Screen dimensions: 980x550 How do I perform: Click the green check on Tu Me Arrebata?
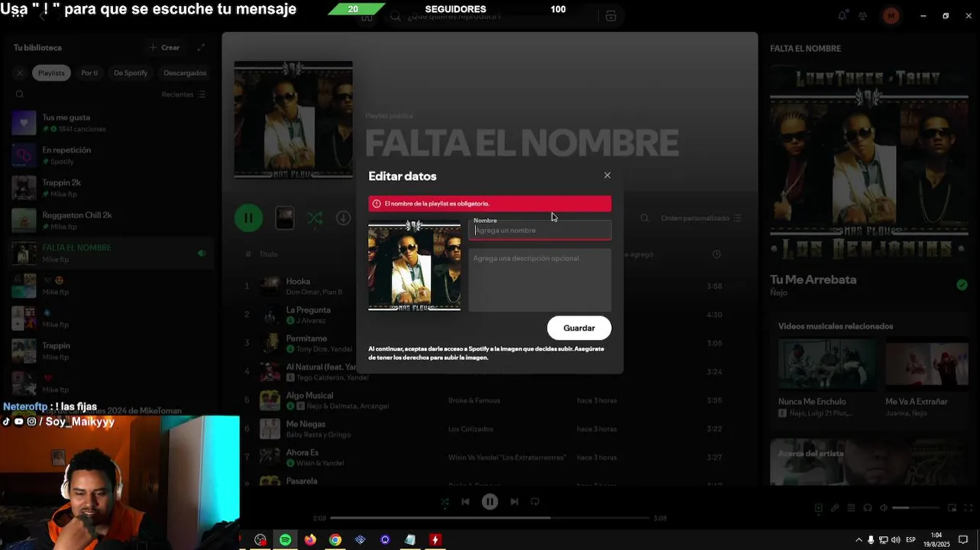pos(962,284)
